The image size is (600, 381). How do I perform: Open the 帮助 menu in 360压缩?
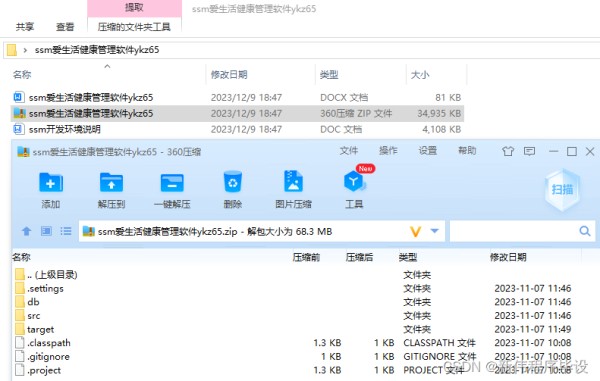(x=467, y=151)
